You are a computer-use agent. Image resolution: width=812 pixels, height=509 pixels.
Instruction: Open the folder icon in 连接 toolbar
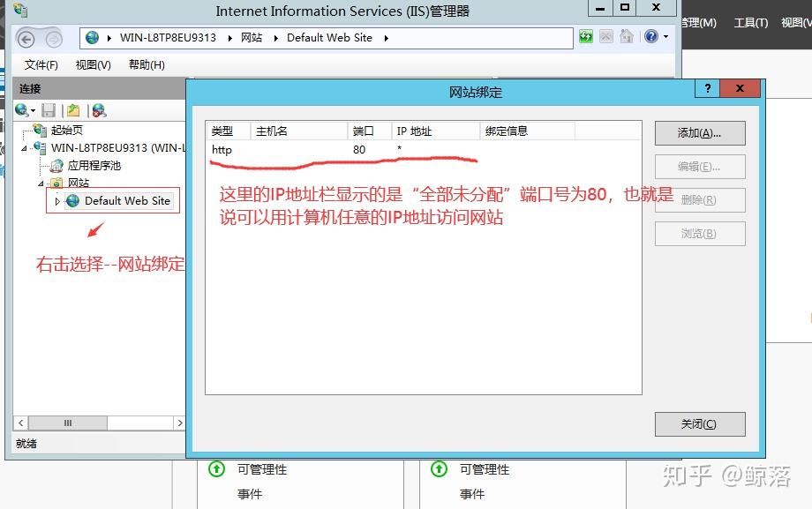click(x=70, y=109)
